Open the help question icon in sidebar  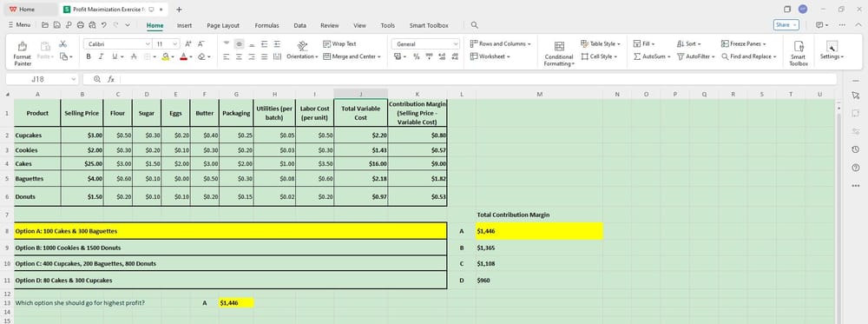(856, 168)
